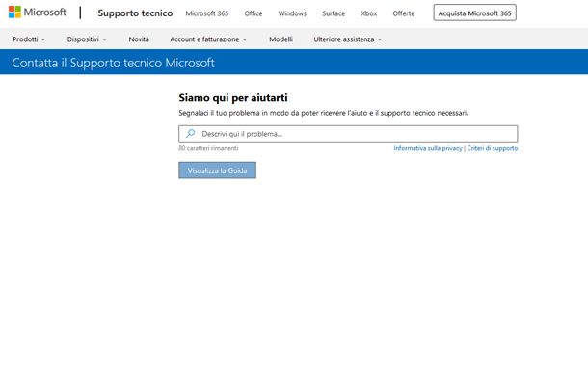
Task: Open the Office menu item
Action: point(254,13)
